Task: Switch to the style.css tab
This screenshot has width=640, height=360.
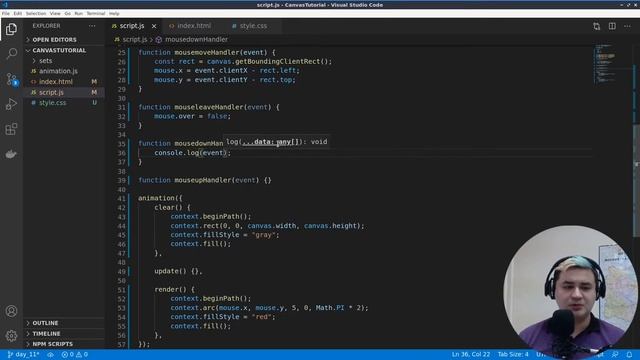Action: tap(253, 26)
